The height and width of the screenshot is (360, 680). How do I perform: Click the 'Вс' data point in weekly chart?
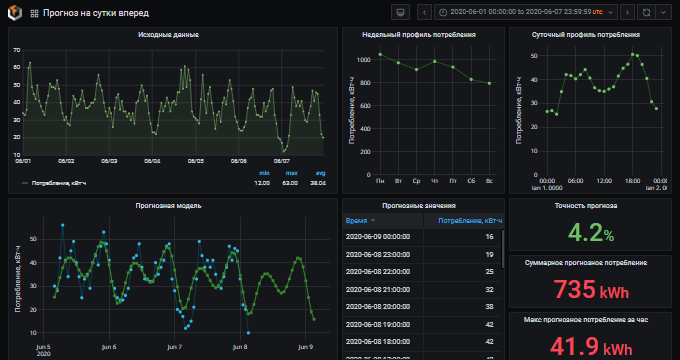point(489,83)
